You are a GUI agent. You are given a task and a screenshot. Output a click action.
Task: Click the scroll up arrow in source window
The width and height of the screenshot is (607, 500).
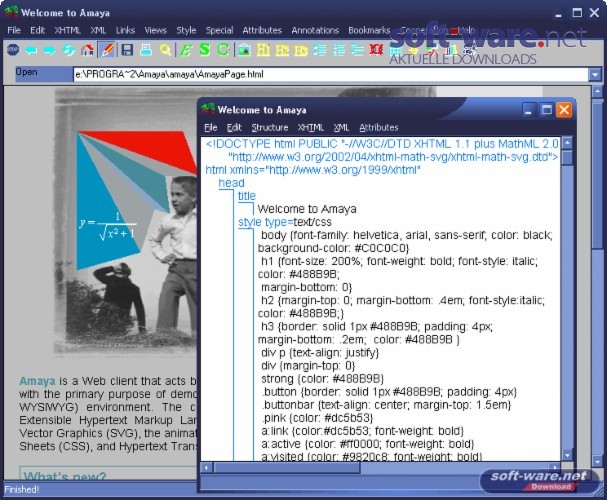click(567, 143)
